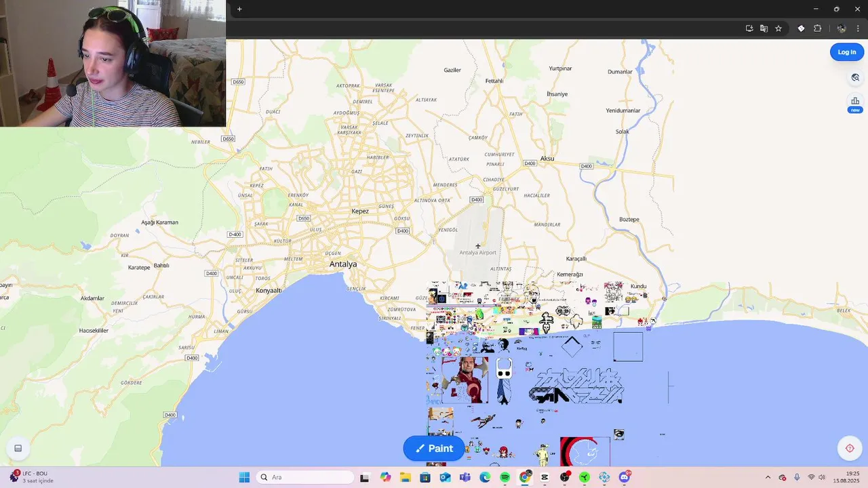This screenshot has height=488, width=868.
Task: Click the install app icon in address bar
Action: pyautogui.click(x=749, y=28)
